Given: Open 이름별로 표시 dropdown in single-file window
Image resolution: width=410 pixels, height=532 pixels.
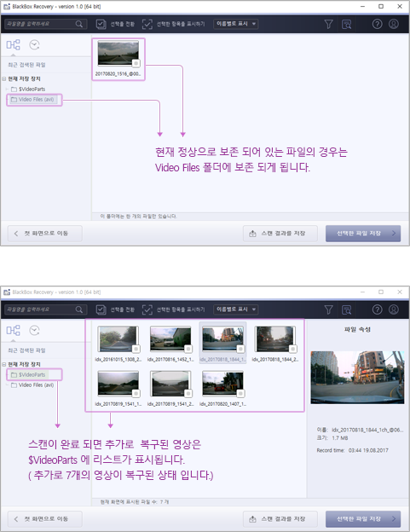Looking at the screenshot, I should [x=236, y=24].
